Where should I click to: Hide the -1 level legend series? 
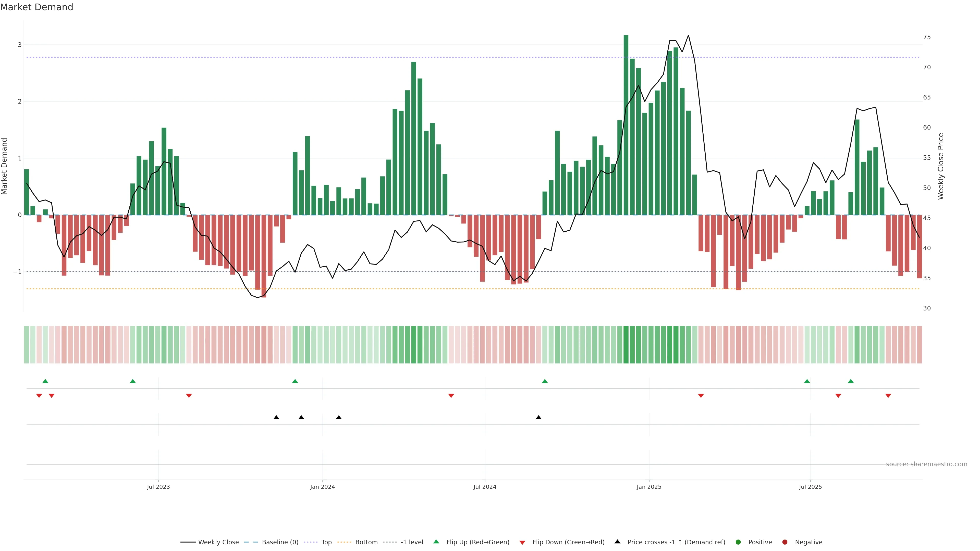[x=412, y=542]
